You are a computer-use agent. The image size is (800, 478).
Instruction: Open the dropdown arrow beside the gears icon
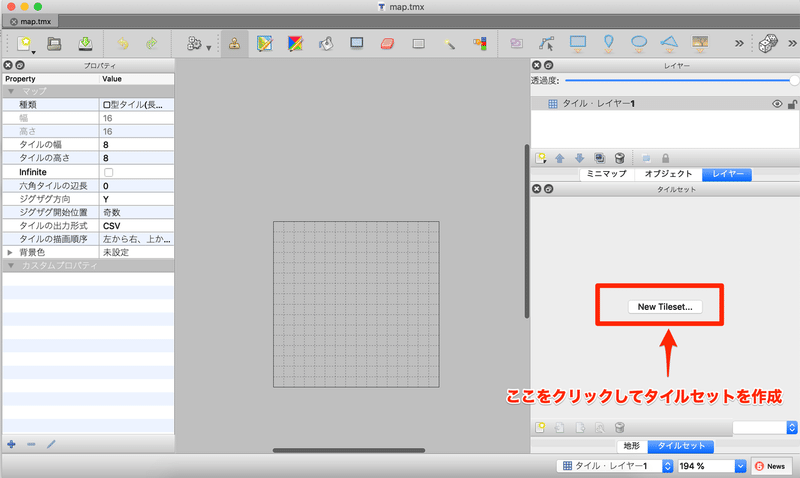tap(209, 48)
